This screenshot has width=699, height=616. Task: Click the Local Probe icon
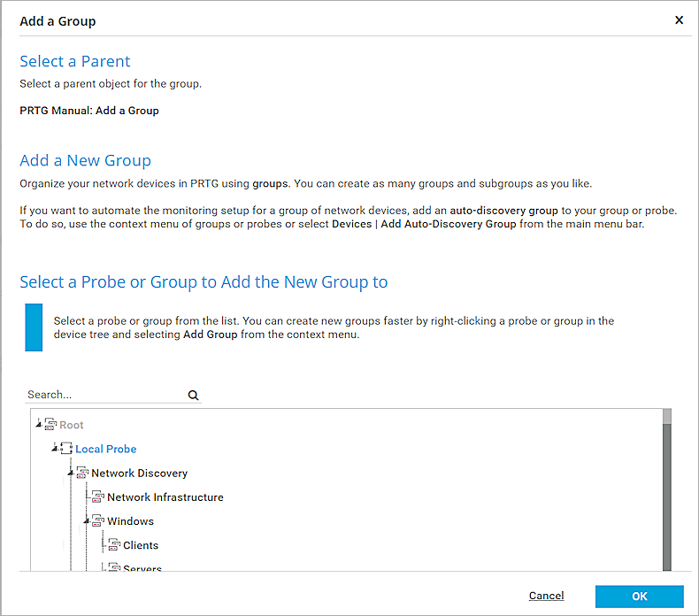coord(66,449)
